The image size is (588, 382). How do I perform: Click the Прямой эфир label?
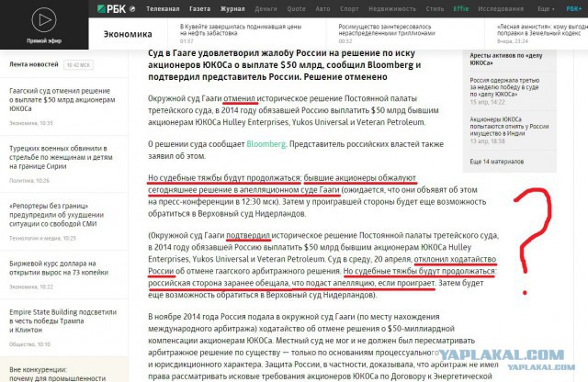pyautogui.click(x=44, y=40)
